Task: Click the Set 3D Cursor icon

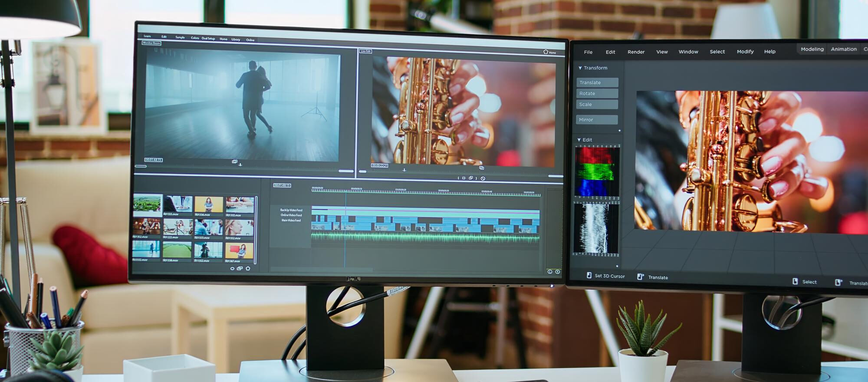Action: (589, 275)
